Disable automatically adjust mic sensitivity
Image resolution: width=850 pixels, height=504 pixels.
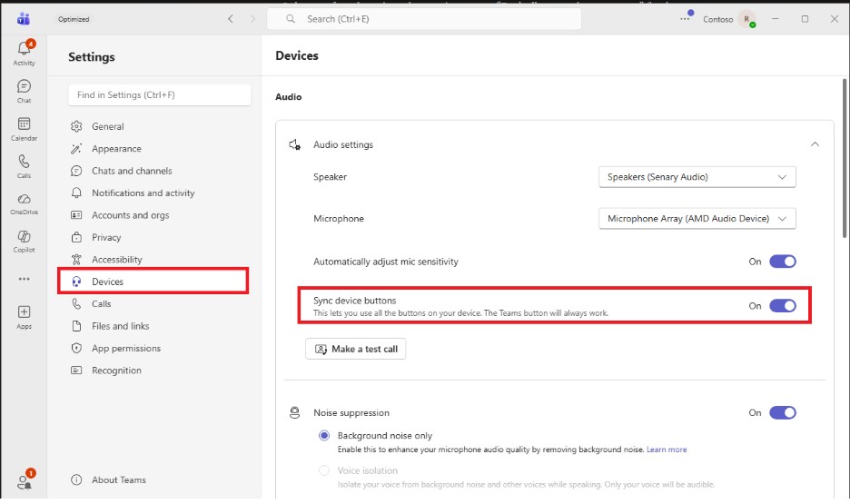783,262
